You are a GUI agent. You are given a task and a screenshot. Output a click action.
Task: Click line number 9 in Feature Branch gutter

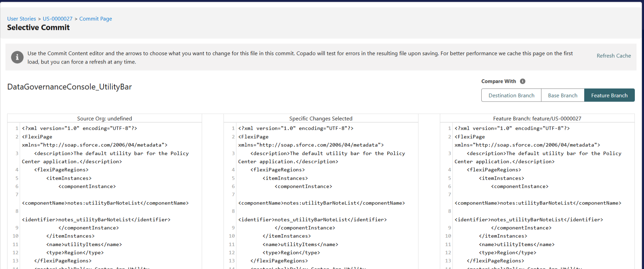pyautogui.click(x=449, y=228)
